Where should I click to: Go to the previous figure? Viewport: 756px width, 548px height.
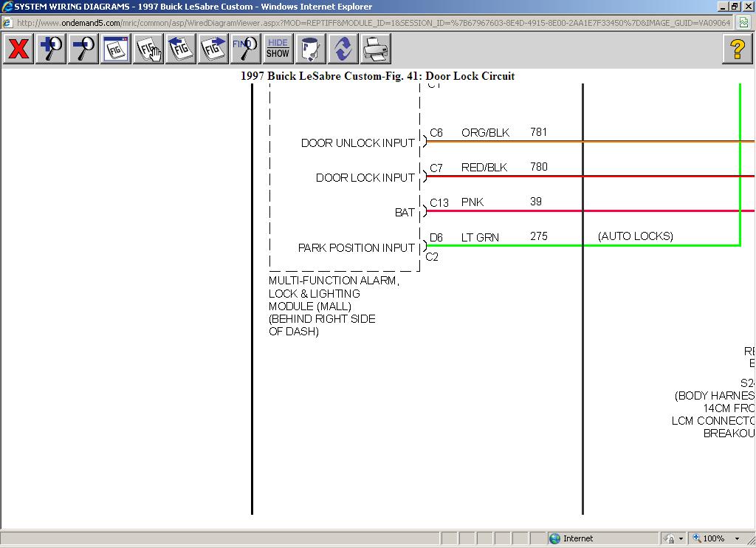(181, 49)
